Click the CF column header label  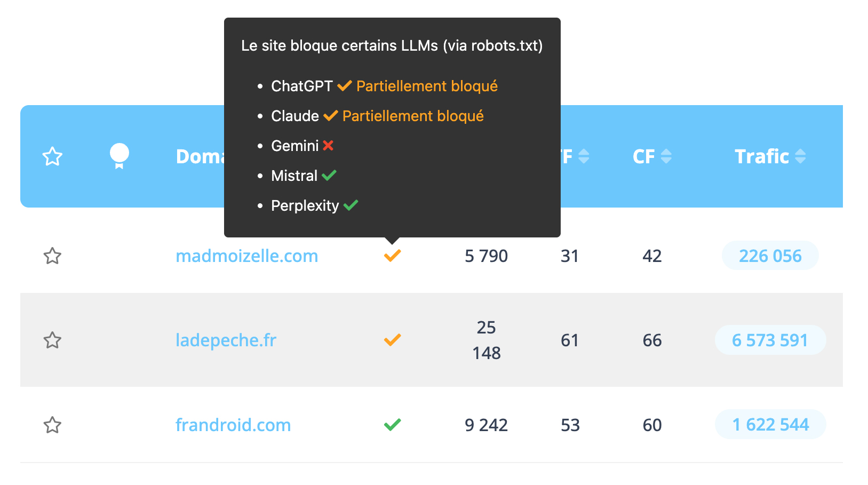click(x=643, y=156)
